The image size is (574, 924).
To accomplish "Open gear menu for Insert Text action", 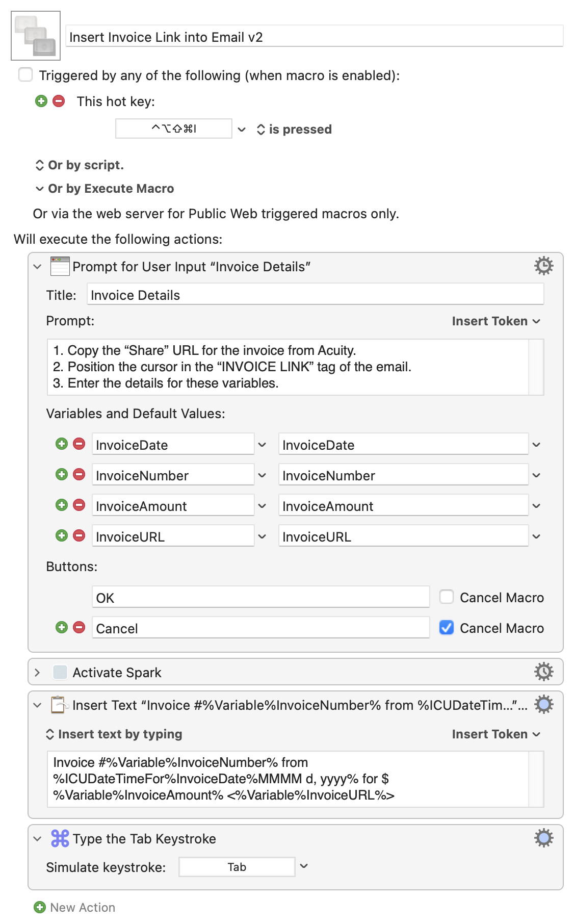I will (543, 705).
